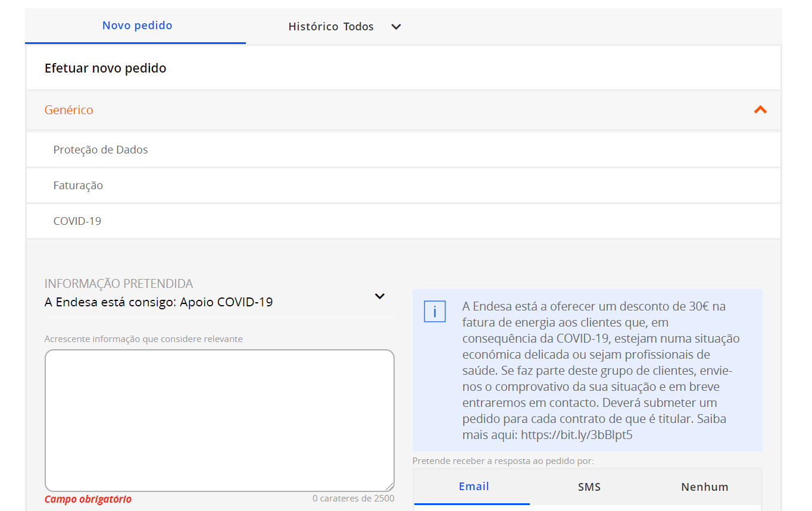This screenshot has width=812, height=511.
Task: Open the bit.ly link in info box
Action: [x=576, y=435]
